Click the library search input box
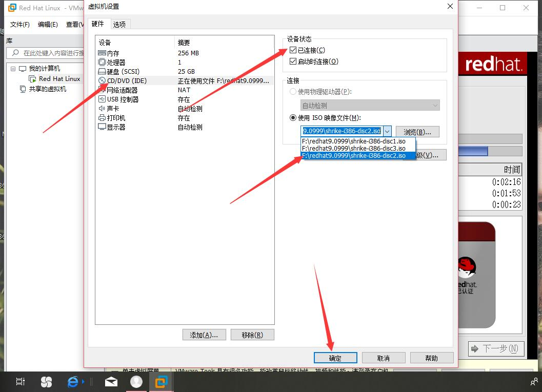 click(46, 53)
